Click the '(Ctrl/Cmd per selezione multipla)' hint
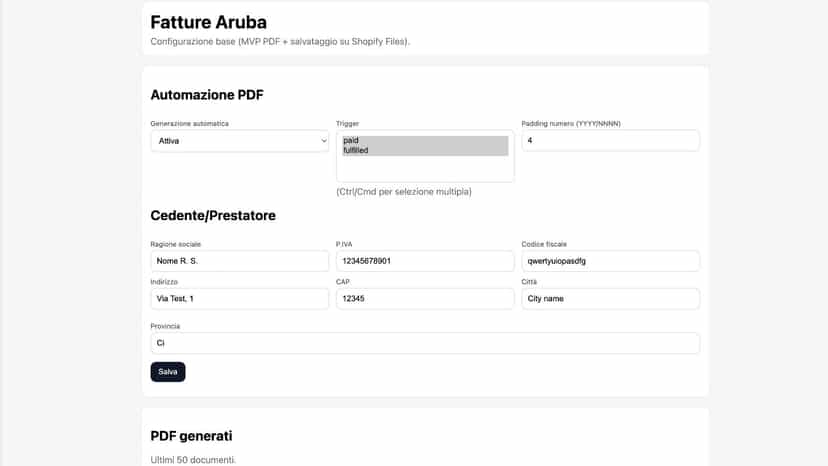Screen dimensions: 828x466 tap(404, 192)
